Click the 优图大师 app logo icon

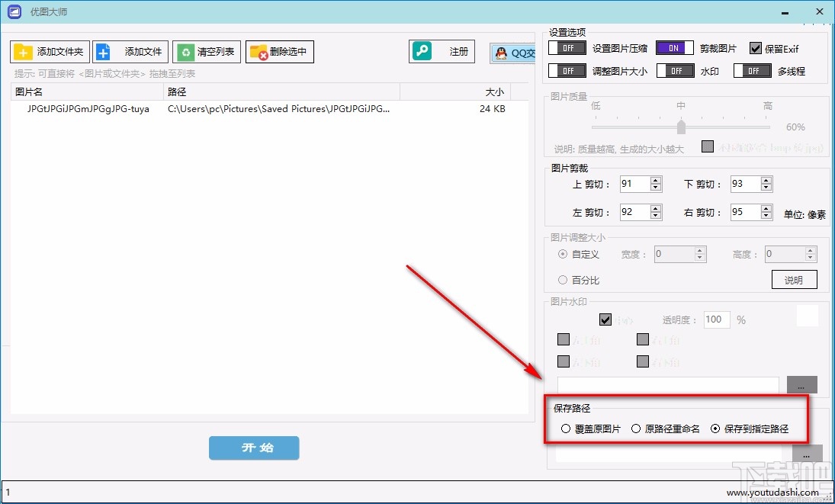coord(15,11)
